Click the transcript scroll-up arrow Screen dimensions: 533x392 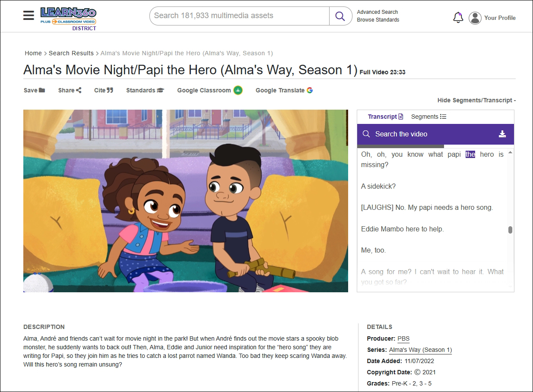[510, 152]
